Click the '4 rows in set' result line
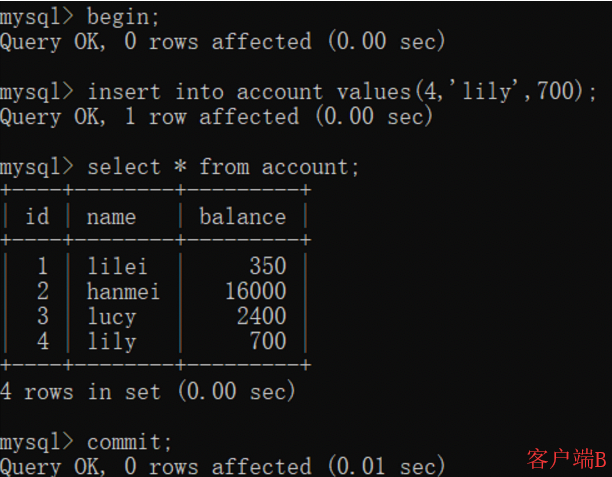The width and height of the screenshot is (612, 477). coord(147,392)
